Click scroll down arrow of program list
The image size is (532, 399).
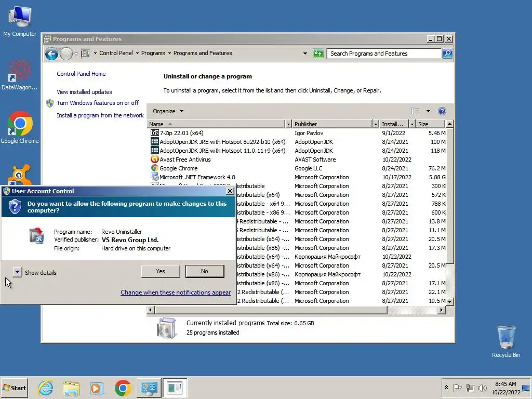point(449,301)
